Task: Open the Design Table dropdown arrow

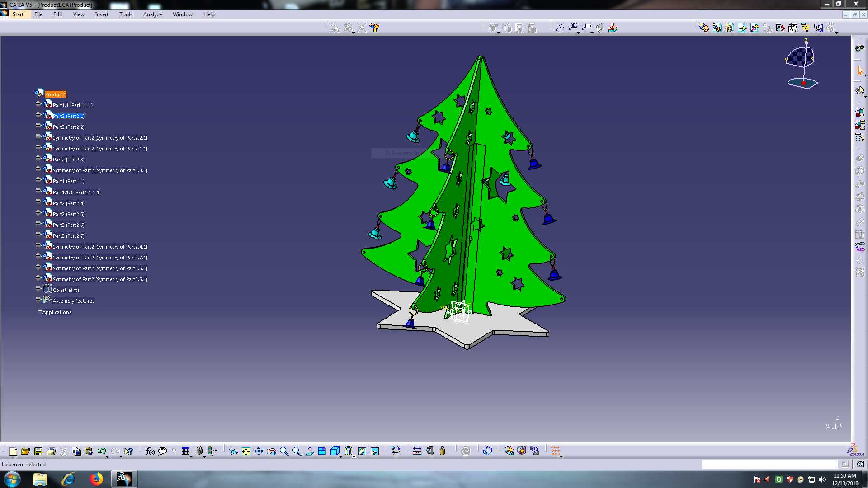Action: coord(191,456)
